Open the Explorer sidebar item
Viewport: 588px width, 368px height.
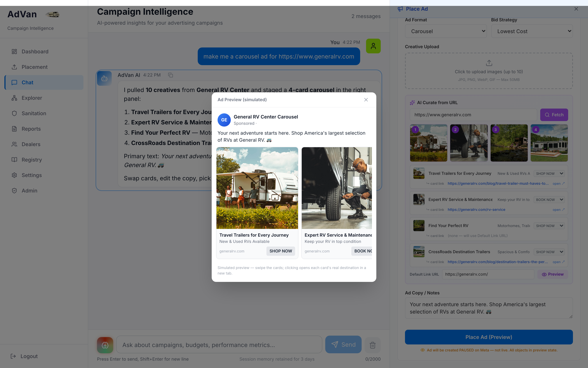[44, 98]
